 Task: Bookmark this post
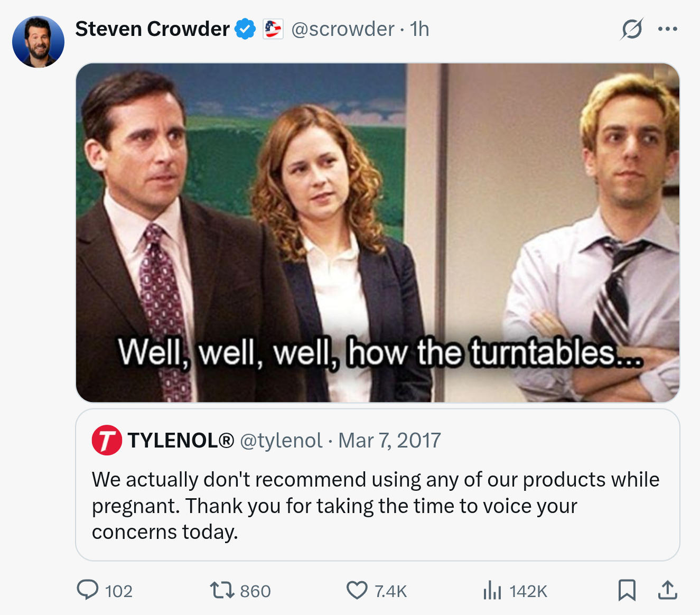pyautogui.click(x=627, y=590)
